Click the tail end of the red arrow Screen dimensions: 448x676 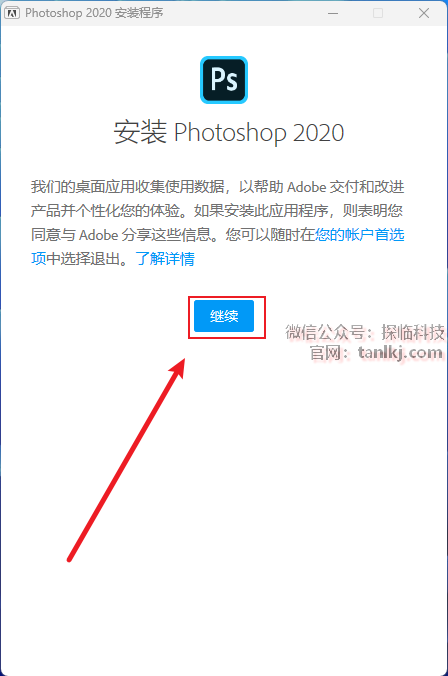pyautogui.click(x=70, y=558)
